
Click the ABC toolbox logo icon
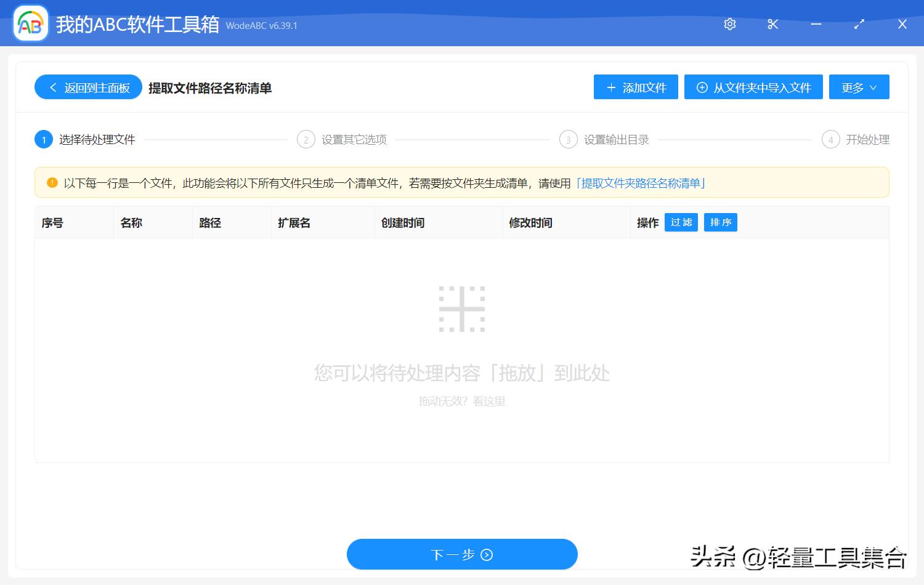click(x=30, y=23)
